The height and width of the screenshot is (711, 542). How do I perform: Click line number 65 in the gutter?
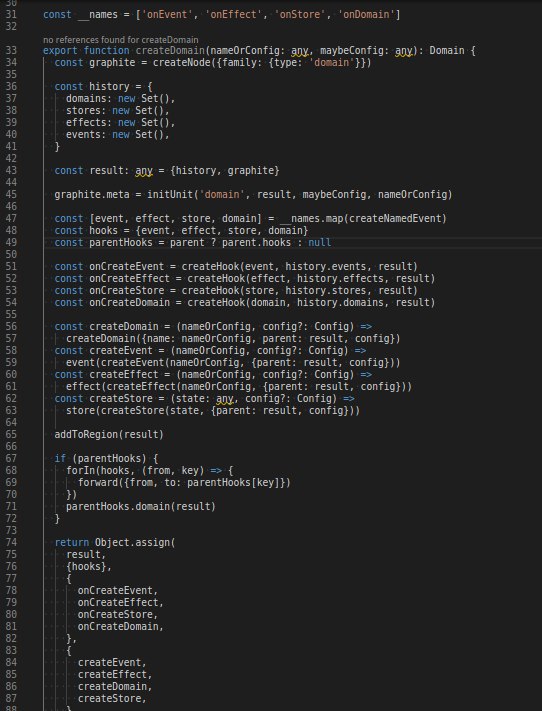click(x=11, y=434)
